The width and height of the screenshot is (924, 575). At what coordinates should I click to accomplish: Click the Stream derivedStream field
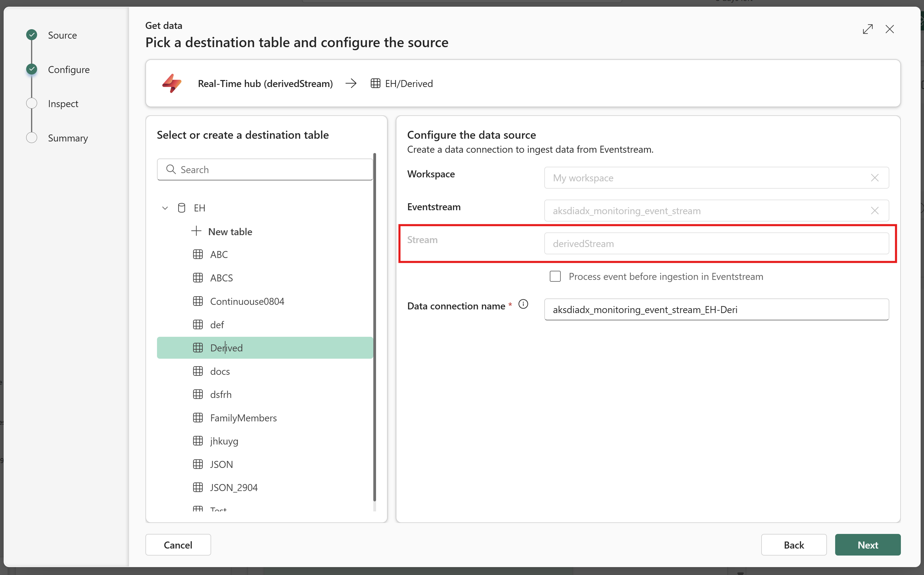coord(717,243)
